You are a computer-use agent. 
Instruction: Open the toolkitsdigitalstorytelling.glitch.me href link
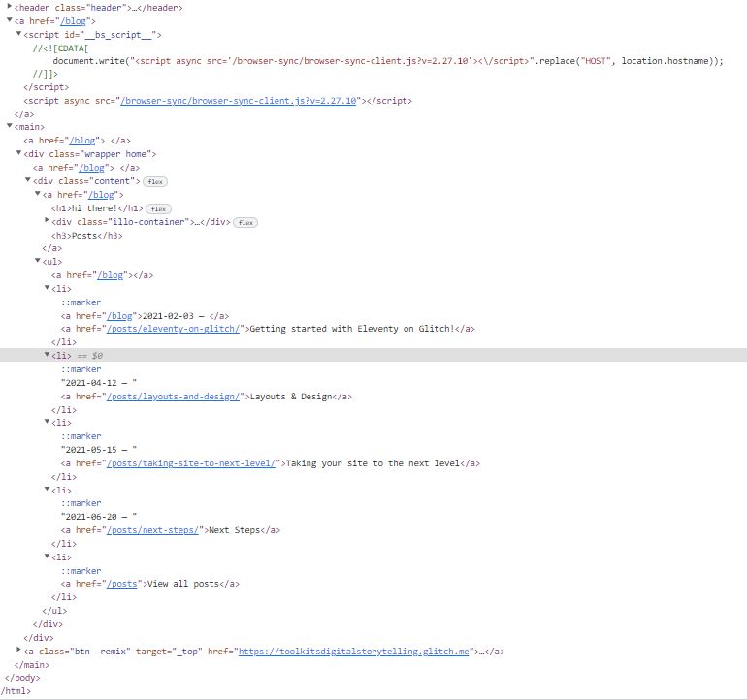(x=353, y=652)
